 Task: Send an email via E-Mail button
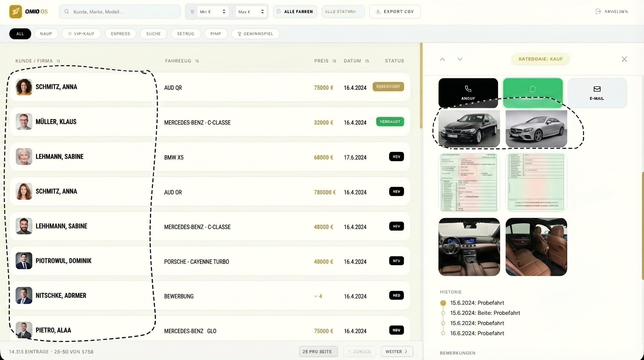pos(597,93)
